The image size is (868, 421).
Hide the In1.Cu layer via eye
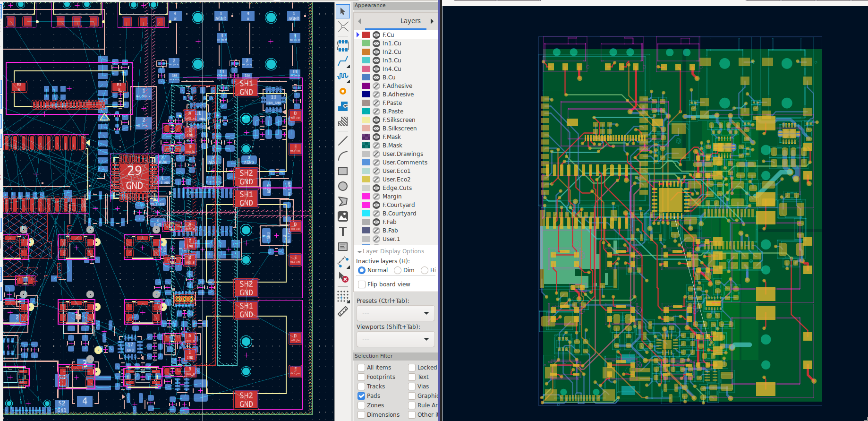376,43
